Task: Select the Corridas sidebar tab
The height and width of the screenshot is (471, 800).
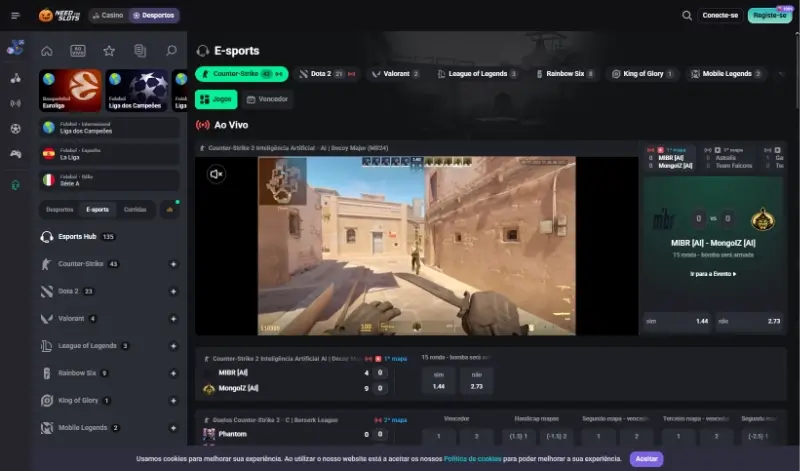Action: click(x=135, y=210)
